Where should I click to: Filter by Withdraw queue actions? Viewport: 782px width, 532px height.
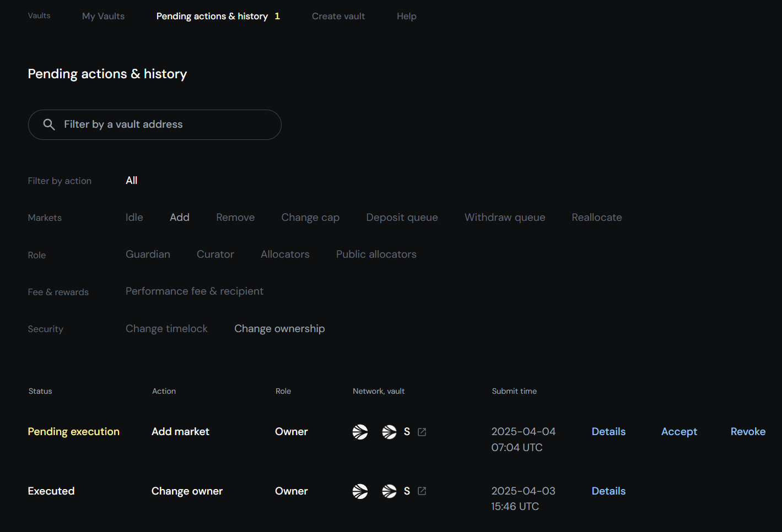coord(504,218)
